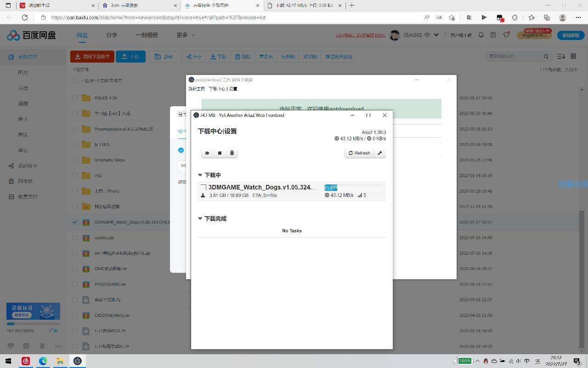This screenshot has width=588, height=368.
Task: Tick the checkbox next to 3DMGAME_Watch_Dogs task
Action: click(x=204, y=187)
